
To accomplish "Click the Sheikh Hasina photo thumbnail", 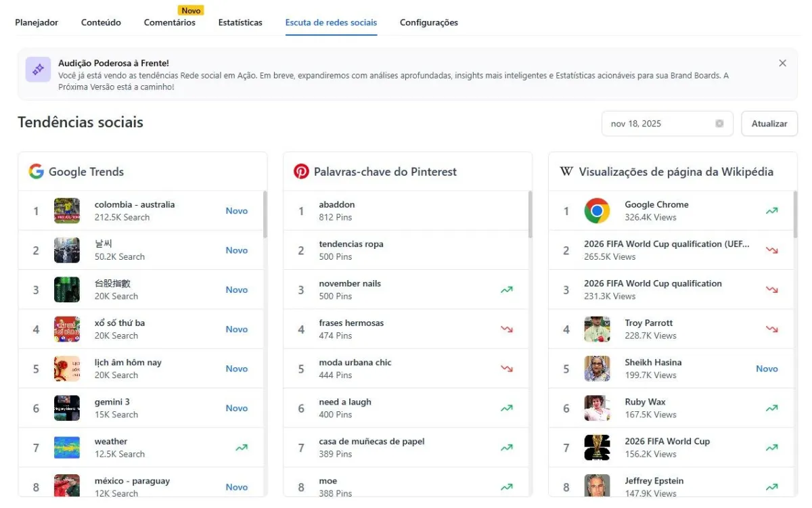I will pyautogui.click(x=597, y=369).
